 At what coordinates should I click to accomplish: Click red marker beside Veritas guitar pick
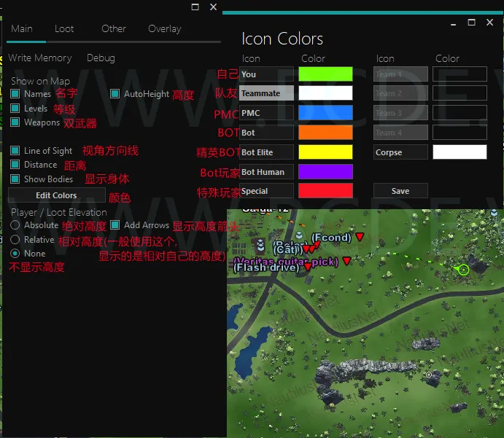(346, 260)
